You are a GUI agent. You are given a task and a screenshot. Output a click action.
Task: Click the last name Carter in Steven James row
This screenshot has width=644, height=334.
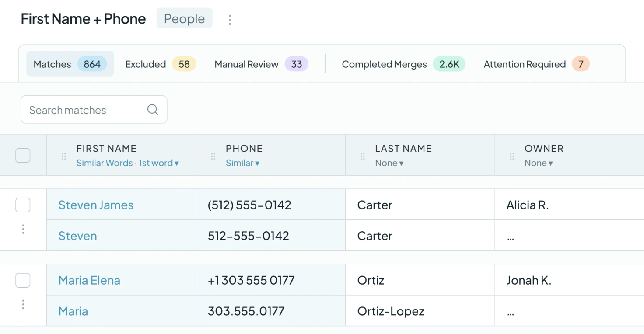[x=420, y=205]
